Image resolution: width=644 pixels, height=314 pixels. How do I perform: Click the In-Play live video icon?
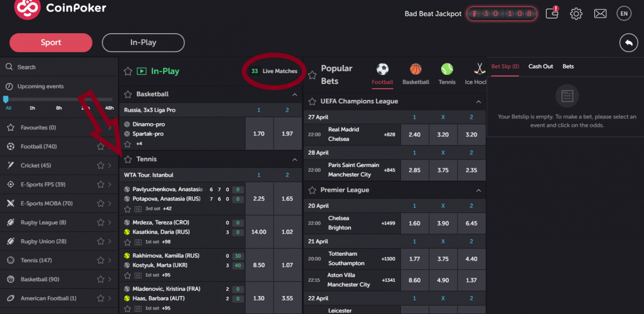[141, 71]
